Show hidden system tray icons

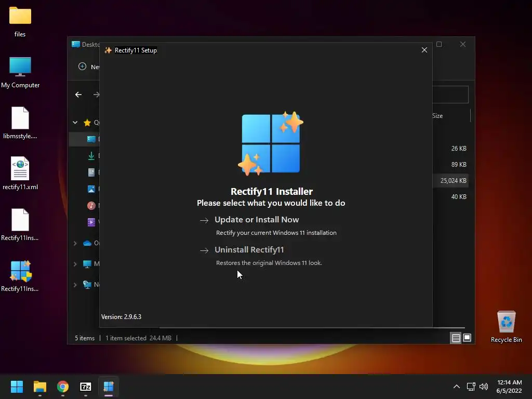click(457, 387)
